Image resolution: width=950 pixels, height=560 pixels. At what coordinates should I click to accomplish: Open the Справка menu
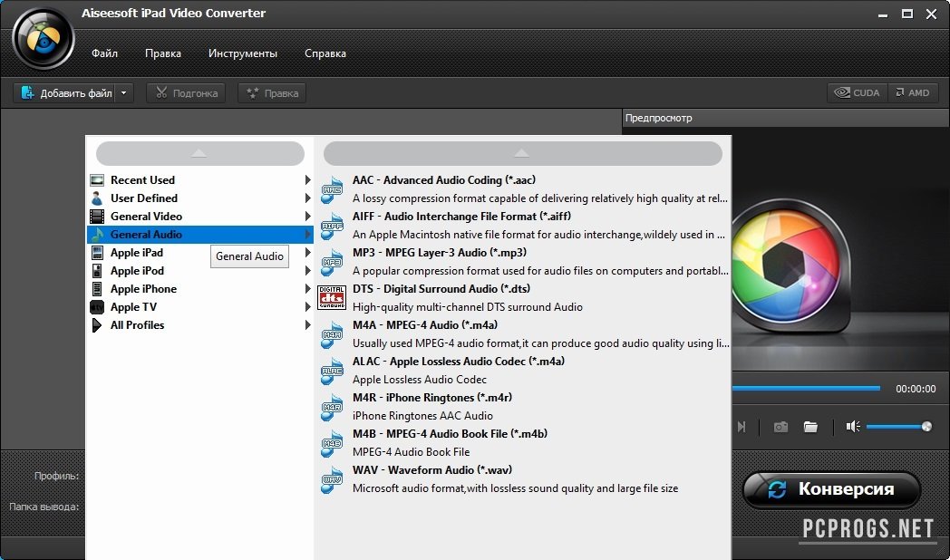(x=325, y=53)
